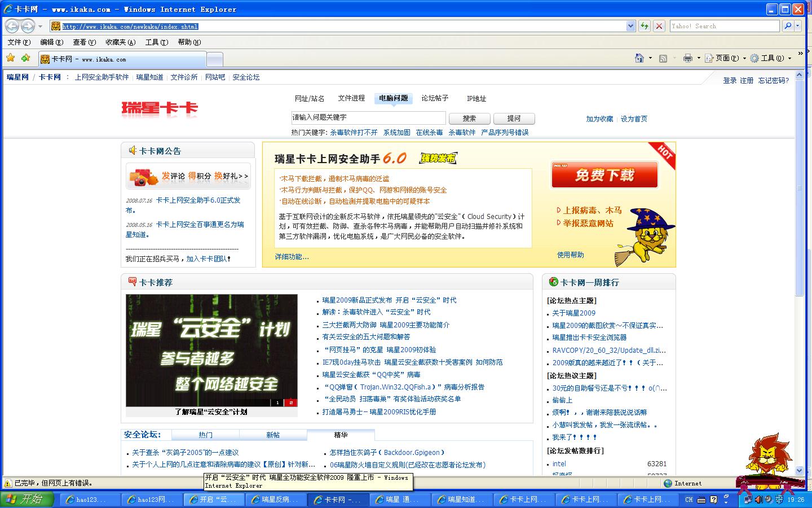Expand the Home button dropdown arrow

click(650, 58)
